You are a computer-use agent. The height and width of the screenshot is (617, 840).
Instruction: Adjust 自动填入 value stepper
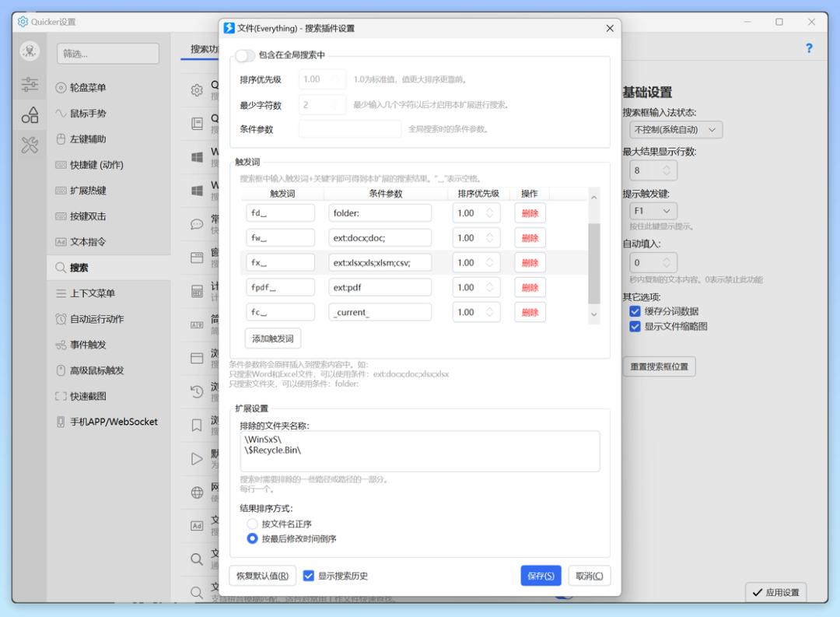(x=667, y=263)
